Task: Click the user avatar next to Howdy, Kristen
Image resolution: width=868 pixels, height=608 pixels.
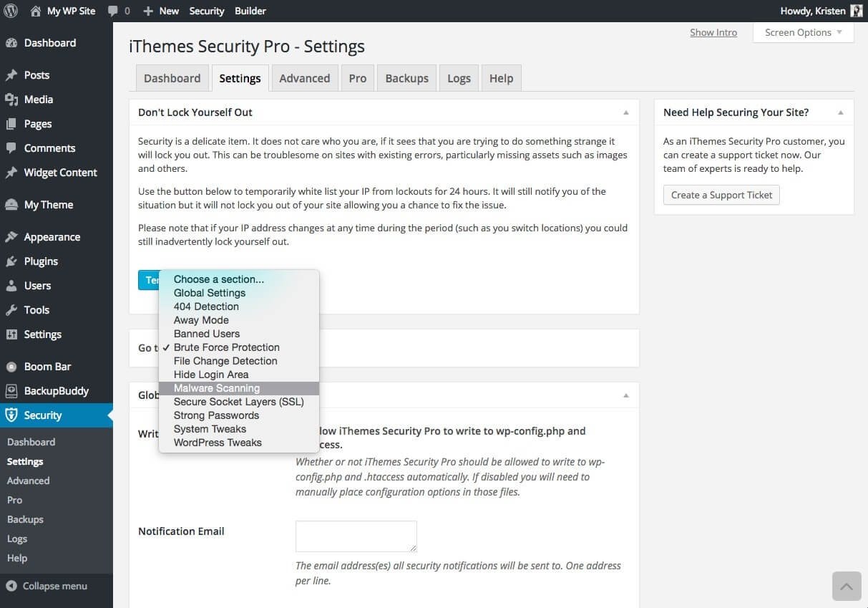Action: [x=856, y=11]
